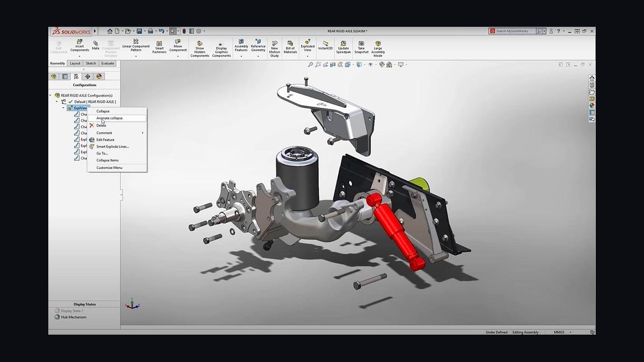This screenshot has width=644, height=362.
Task: Open the Comment submenu
Action: tap(118, 132)
